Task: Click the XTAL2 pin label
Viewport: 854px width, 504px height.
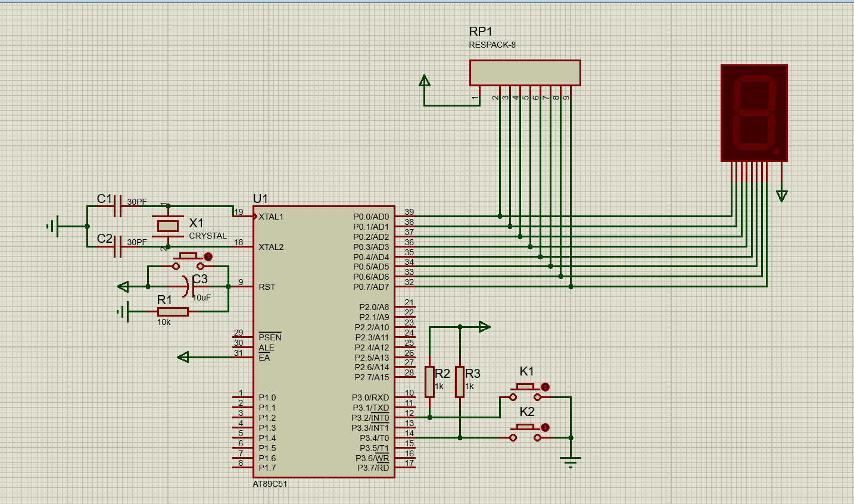Action: 271,247
